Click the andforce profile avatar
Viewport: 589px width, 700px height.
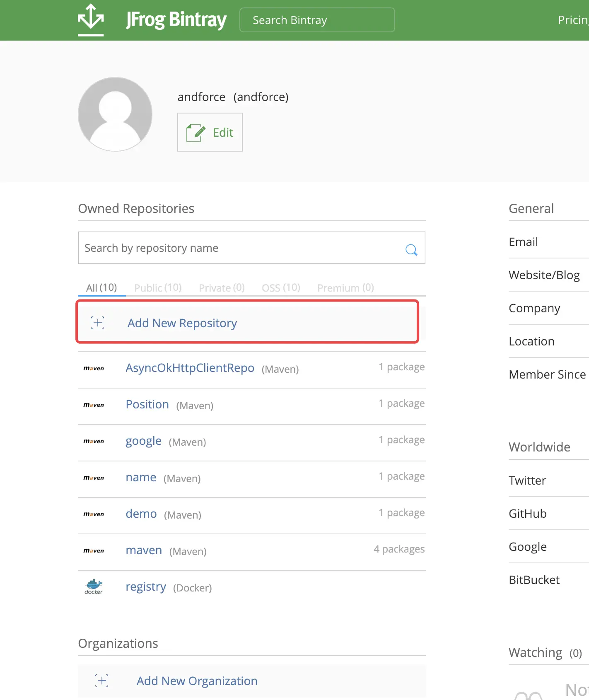pyautogui.click(x=115, y=114)
